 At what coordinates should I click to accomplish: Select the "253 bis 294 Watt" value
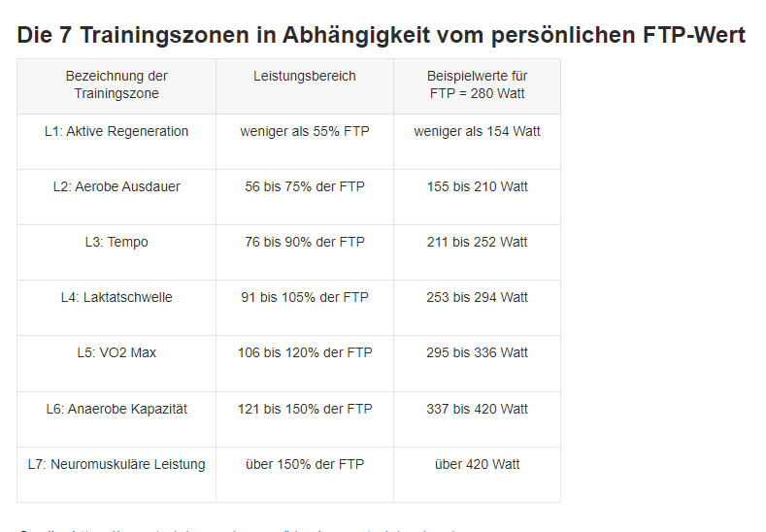coord(477,297)
